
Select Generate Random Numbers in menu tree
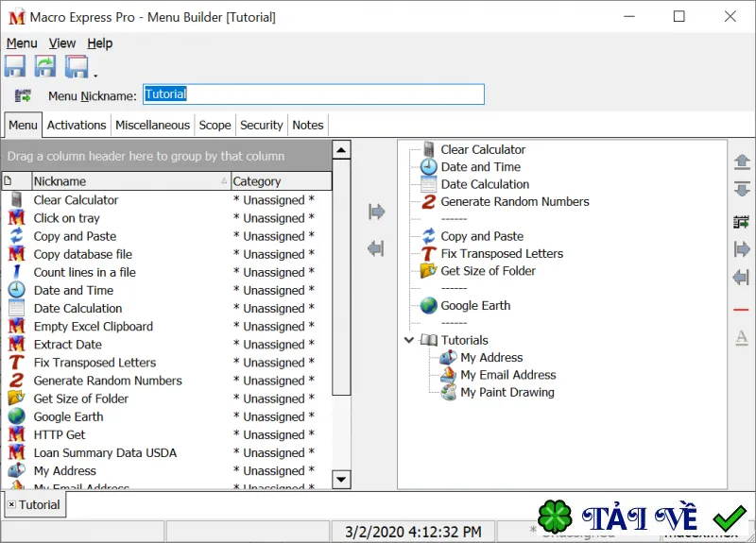[515, 201]
